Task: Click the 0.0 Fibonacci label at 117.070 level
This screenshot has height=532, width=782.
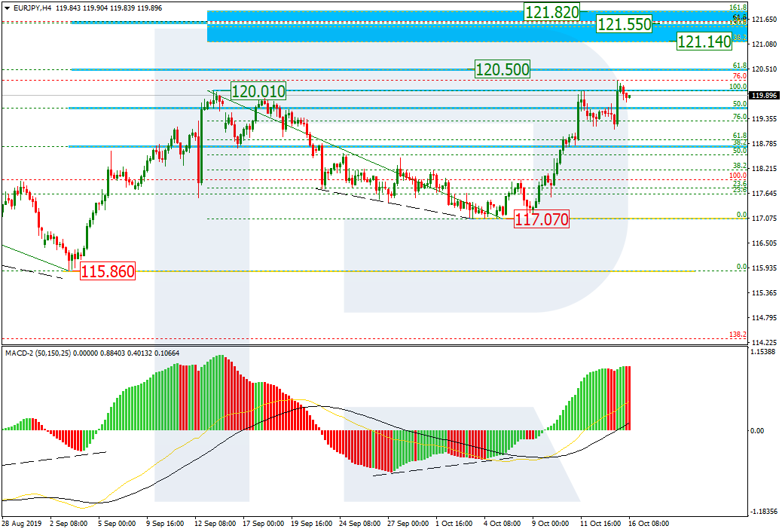Action: coord(741,215)
